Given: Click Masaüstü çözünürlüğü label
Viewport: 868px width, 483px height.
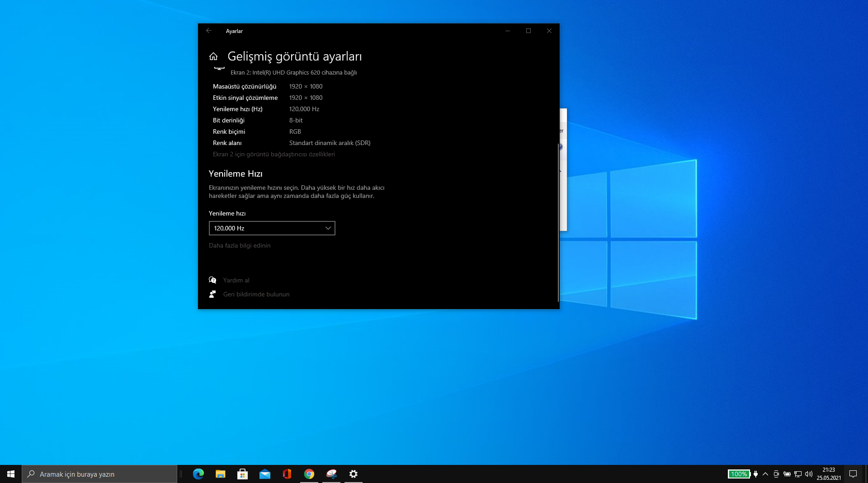Looking at the screenshot, I should [245, 86].
